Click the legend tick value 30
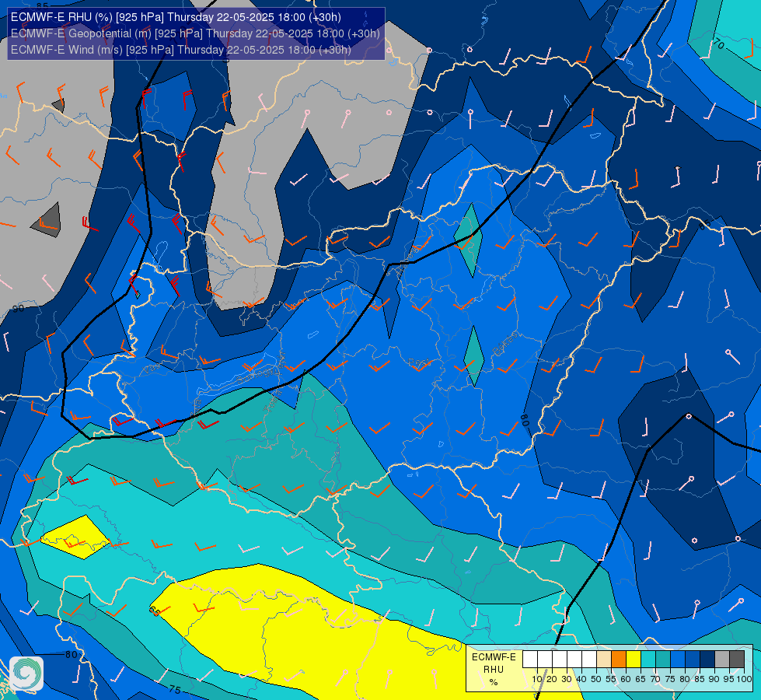761x700 pixels. [x=567, y=679]
